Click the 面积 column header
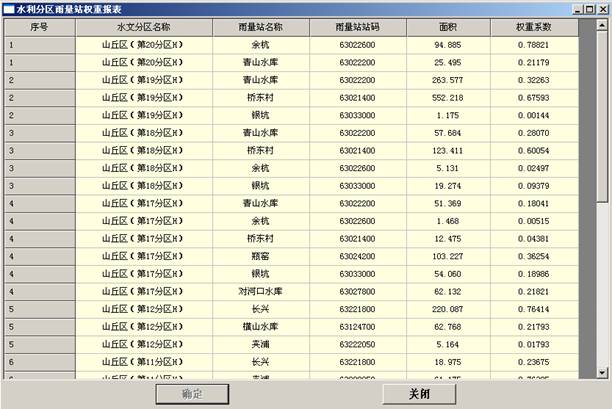612x409 pixels. tap(447, 26)
